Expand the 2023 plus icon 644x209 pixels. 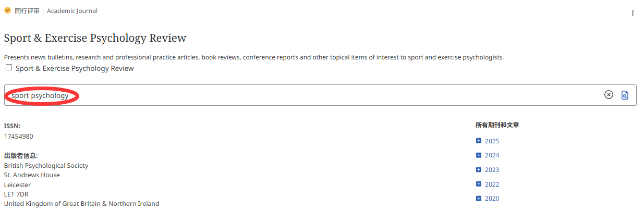pyautogui.click(x=479, y=169)
